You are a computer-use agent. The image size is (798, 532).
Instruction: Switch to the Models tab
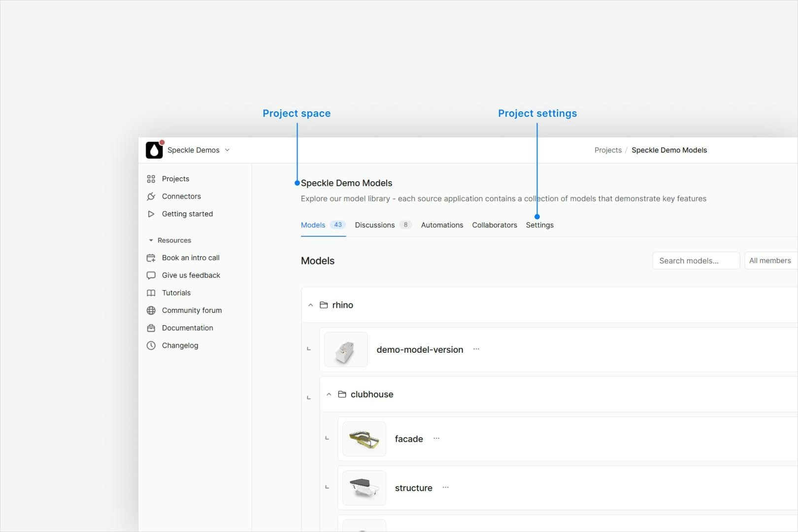323,225
